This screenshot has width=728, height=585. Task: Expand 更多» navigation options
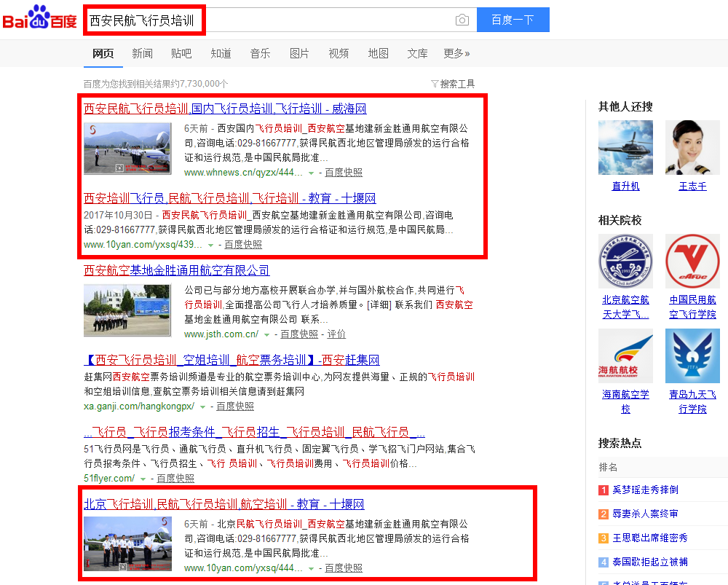[x=456, y=53]
